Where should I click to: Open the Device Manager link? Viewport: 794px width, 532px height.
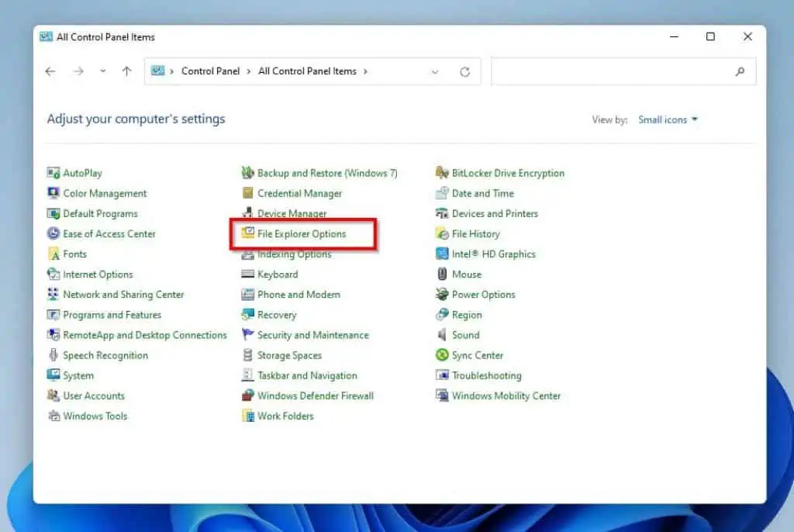(292, 214)
